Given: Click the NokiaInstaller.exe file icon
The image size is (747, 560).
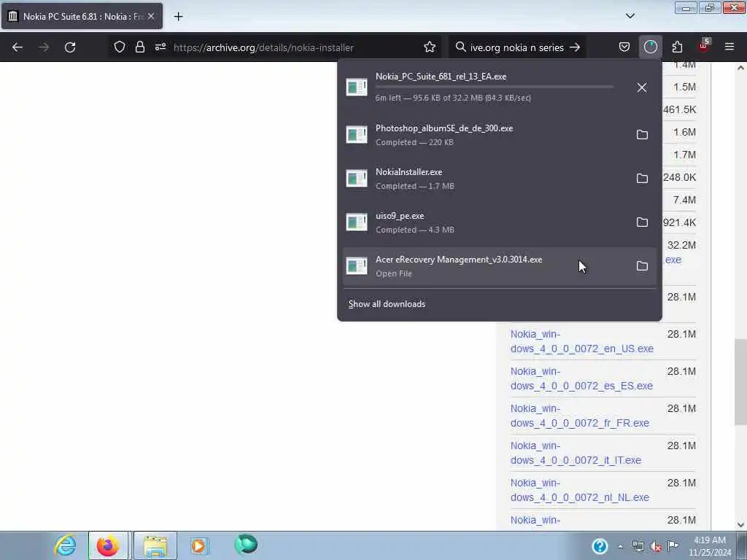Looking at the screenshot, I should 356,179.
